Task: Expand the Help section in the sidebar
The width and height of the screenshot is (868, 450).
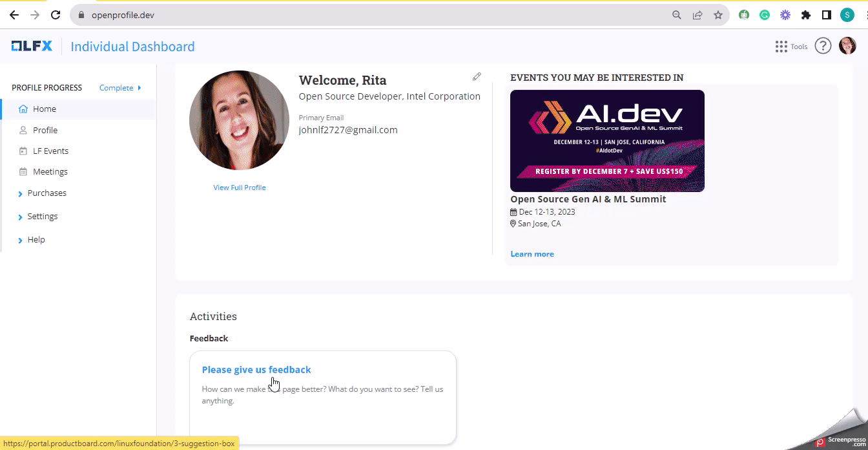Action: coord(36,240)
